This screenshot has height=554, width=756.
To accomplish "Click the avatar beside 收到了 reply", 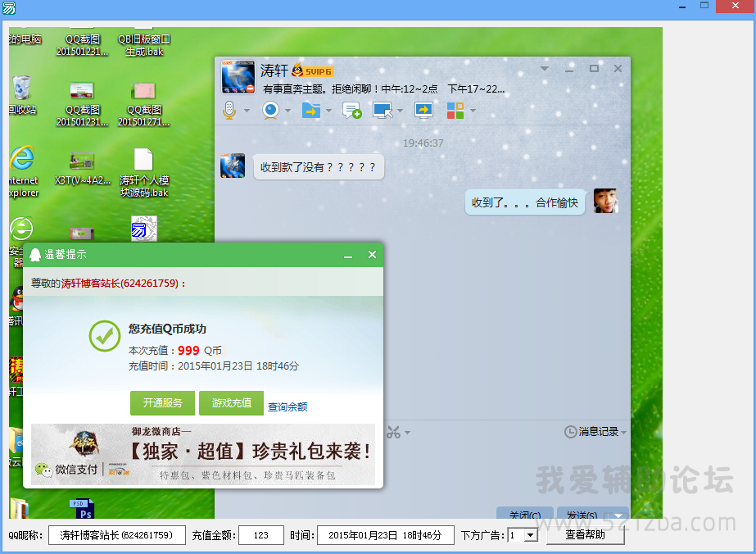I will (605, 202).
